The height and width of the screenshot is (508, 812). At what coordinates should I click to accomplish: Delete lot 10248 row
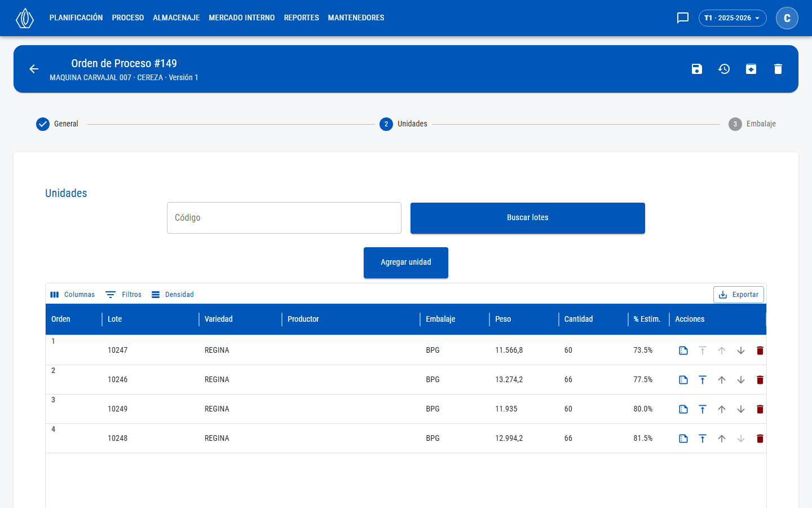760,439
